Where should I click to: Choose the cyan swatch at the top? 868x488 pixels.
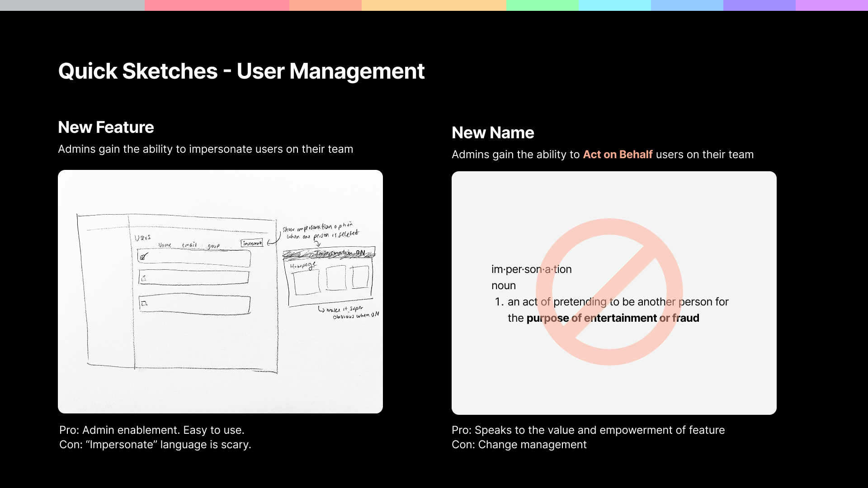pyautogui.click(x=614, y=5)
